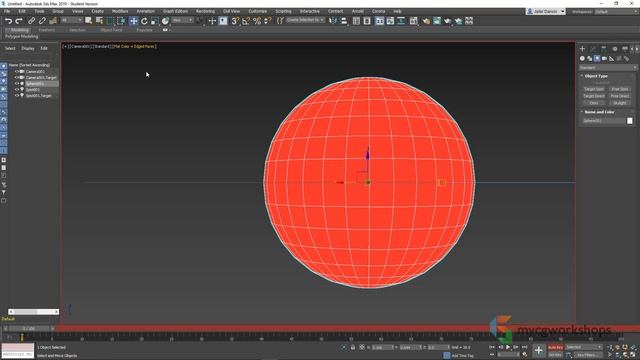The height and width of the screenshot is (360, 640).
Task: Open the Standard lights type dropdown
Action: (608, 68)
